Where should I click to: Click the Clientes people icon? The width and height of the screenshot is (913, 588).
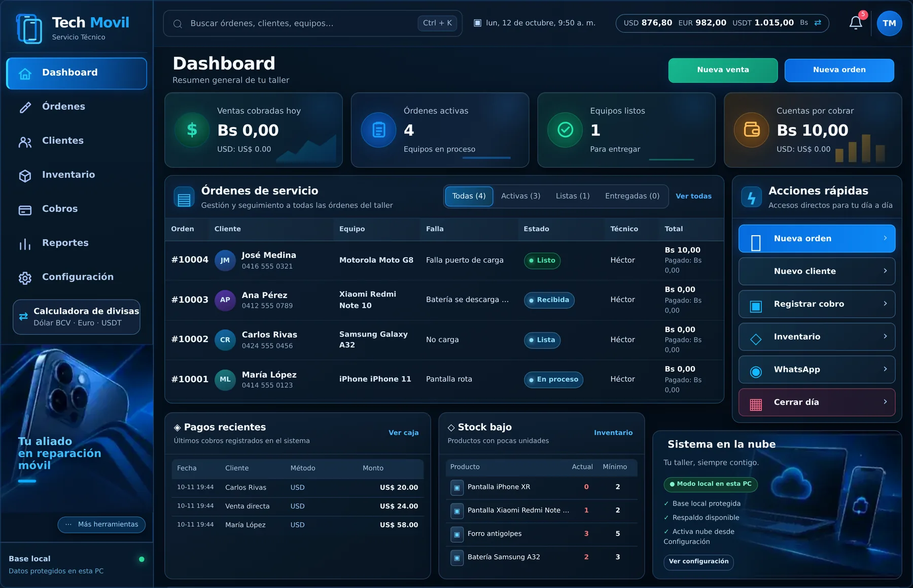coord(25,142)
